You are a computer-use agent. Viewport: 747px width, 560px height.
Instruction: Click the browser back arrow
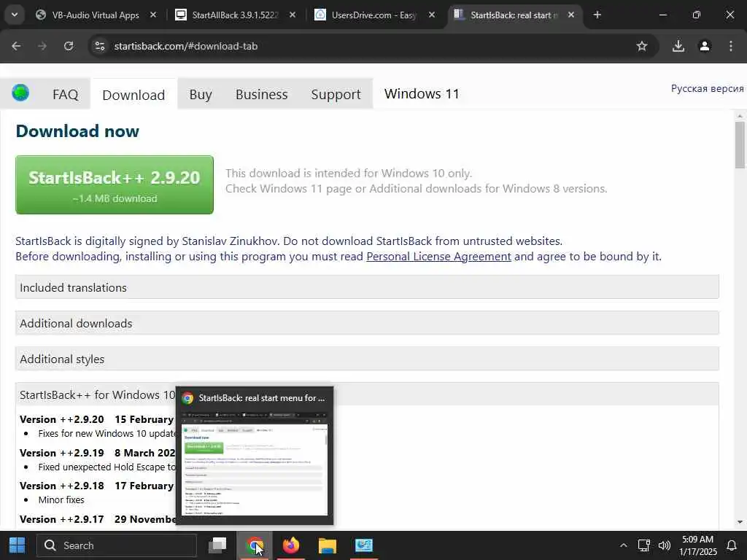16,46
